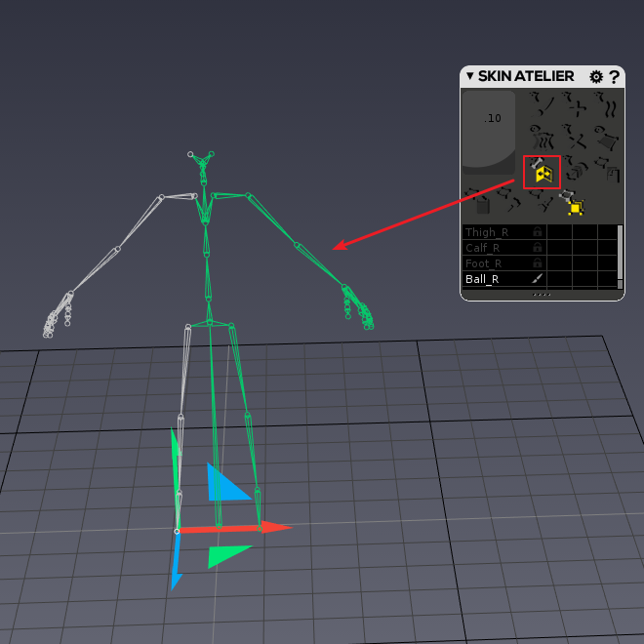Select the Foot_R bone row
This screenshot has height=644, width=644.
point(540,263)
